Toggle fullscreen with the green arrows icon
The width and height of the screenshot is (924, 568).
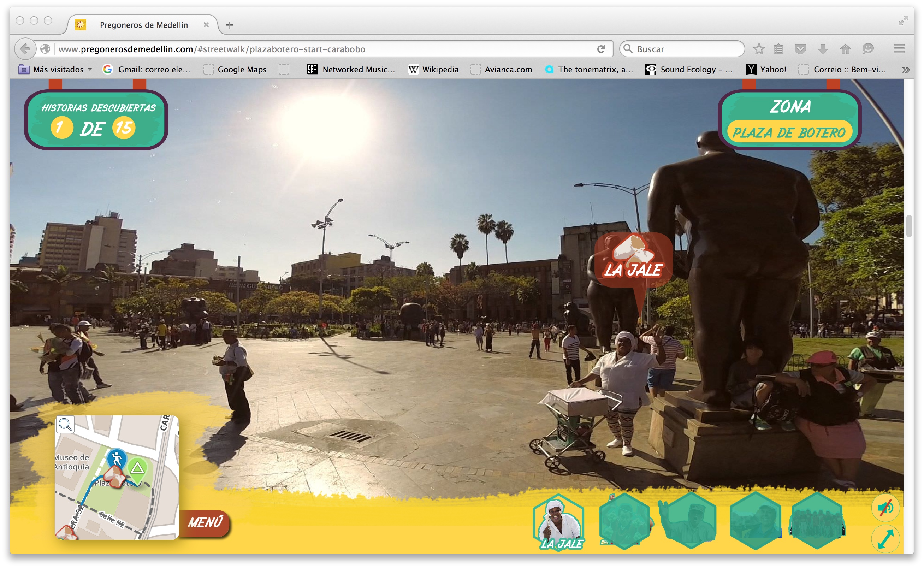886,539
